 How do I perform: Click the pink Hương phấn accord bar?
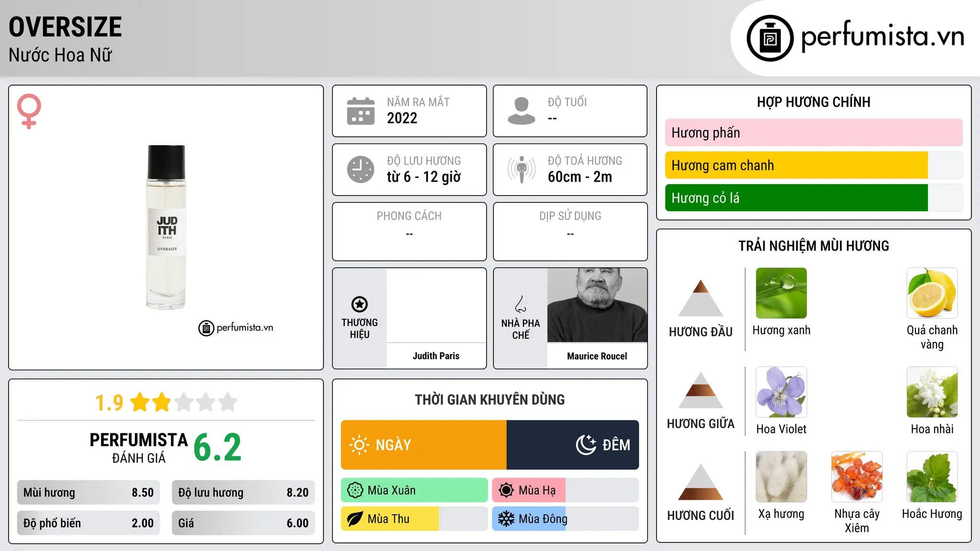(x=814, y=132)
